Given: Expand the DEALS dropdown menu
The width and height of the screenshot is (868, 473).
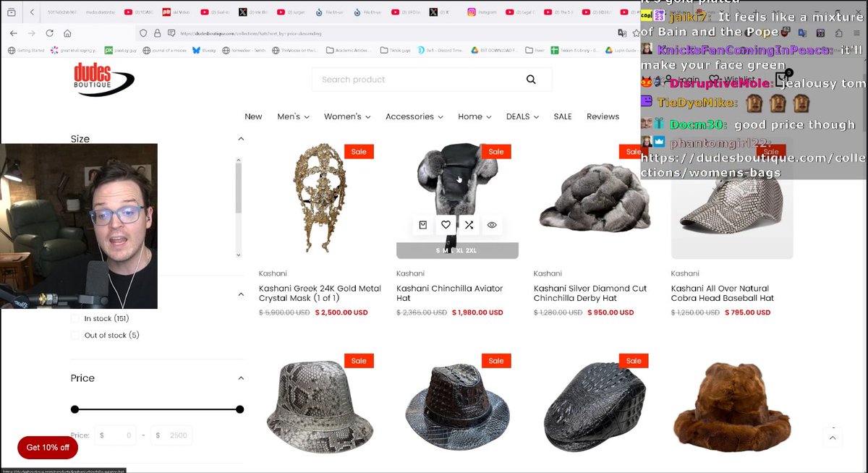Looking at the screenshot, I should [x=522, y=116].
